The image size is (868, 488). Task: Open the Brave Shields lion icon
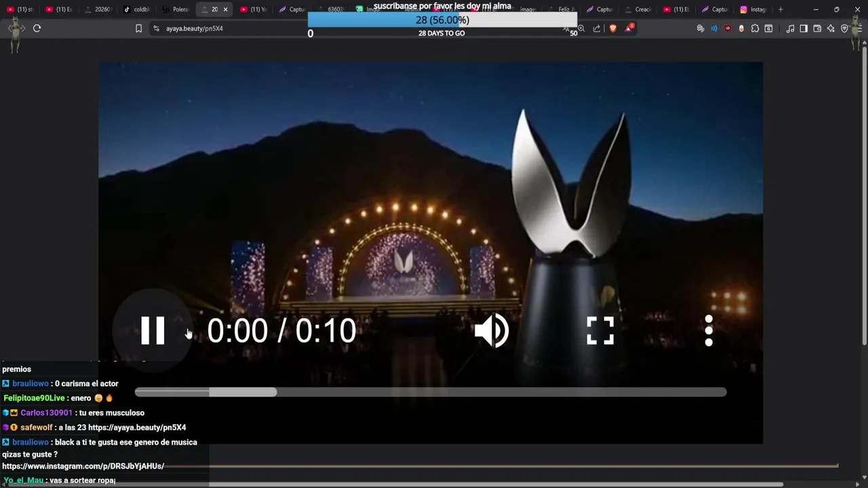[613, 28]
